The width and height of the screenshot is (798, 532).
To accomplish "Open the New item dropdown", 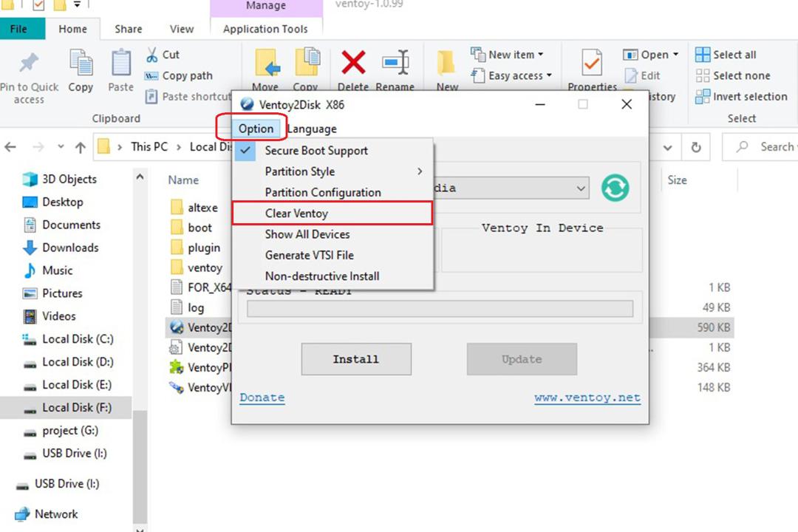I will [x=540, y=55].
